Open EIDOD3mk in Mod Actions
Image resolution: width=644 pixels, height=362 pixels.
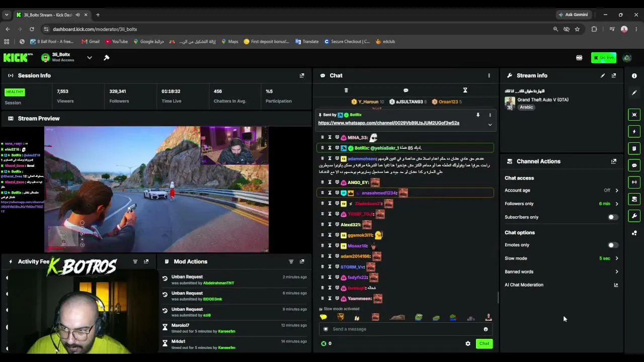click(x=212, y=299)
